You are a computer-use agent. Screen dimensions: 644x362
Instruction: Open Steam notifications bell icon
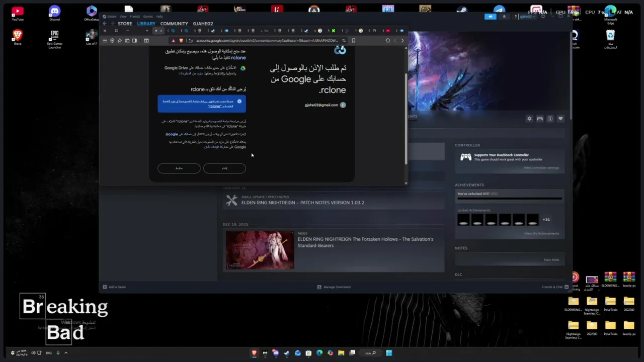pyautogui.click(x=505, y=17)
